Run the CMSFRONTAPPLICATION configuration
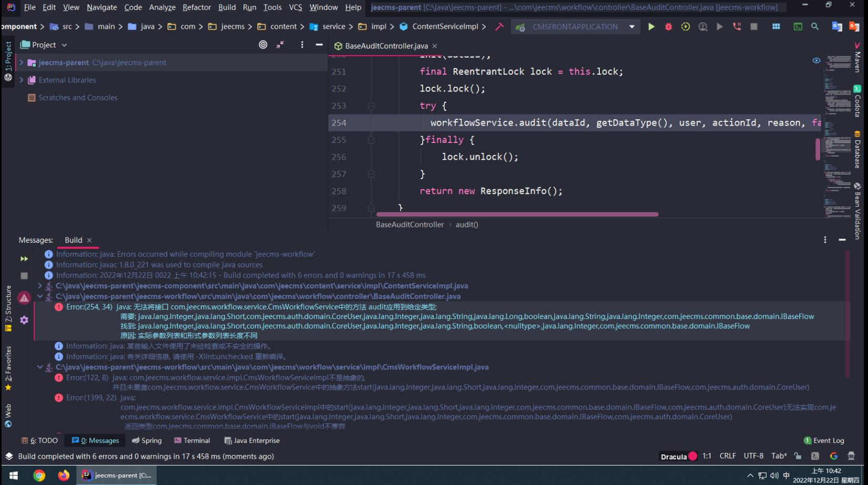The height and width of the screenshot is (485, 868). 651,27
